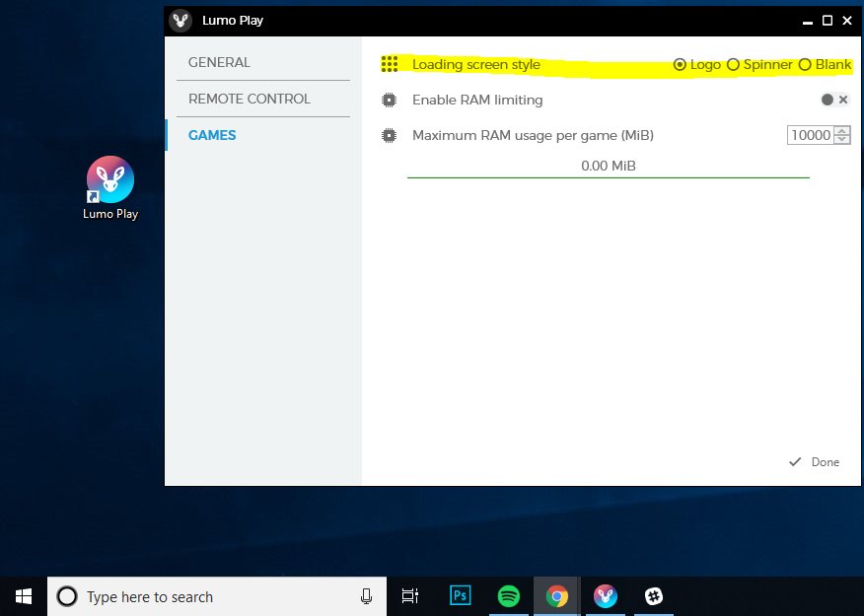Open Slack from the taskbar
The image size is (864, 616).
click(x=654, y=596)
